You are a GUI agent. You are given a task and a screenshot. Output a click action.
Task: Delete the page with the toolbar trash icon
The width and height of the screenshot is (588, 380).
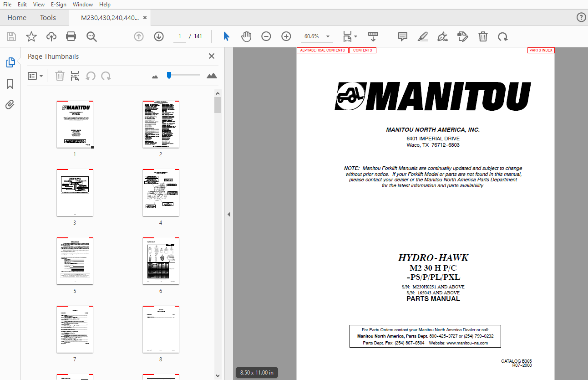point(483,36)
